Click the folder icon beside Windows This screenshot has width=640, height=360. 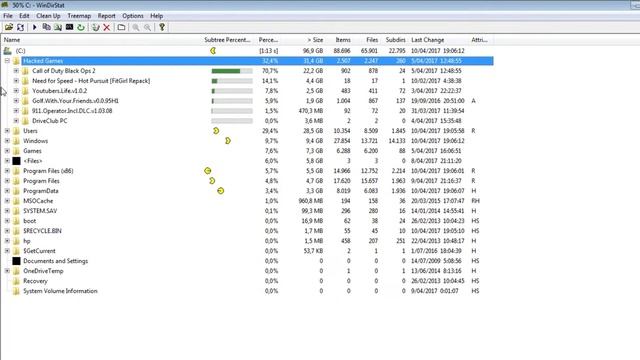pos(16,141)
